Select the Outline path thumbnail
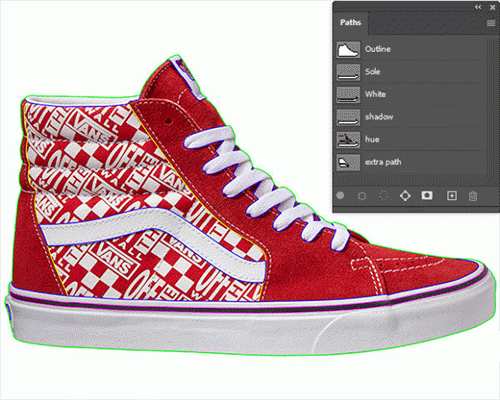This screenshot has height=400, width=500. 348,49
